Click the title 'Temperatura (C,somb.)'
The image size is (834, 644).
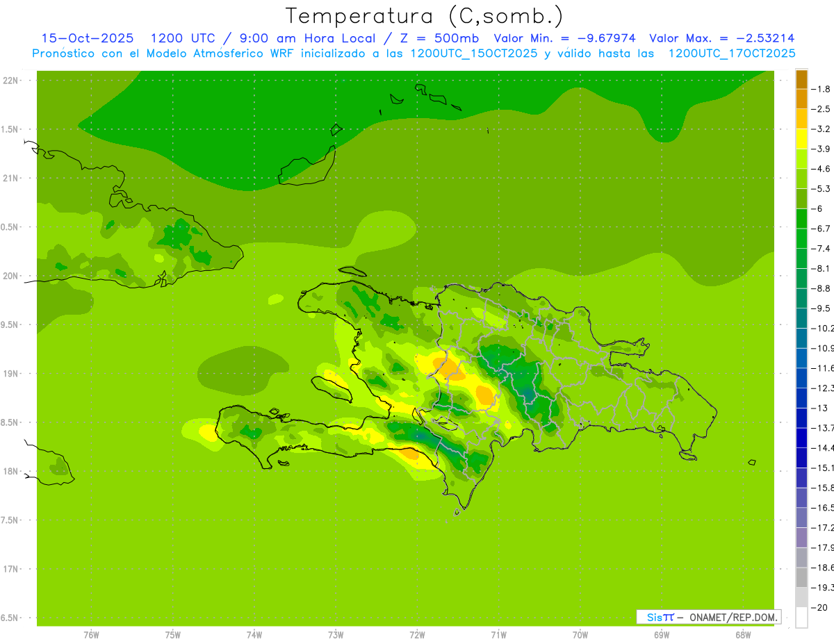coord(425,15)
